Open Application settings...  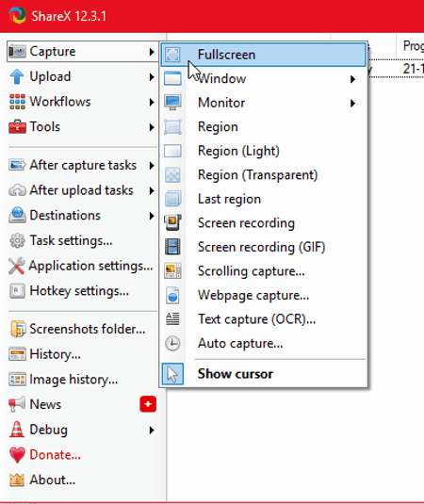click(83, 266)
